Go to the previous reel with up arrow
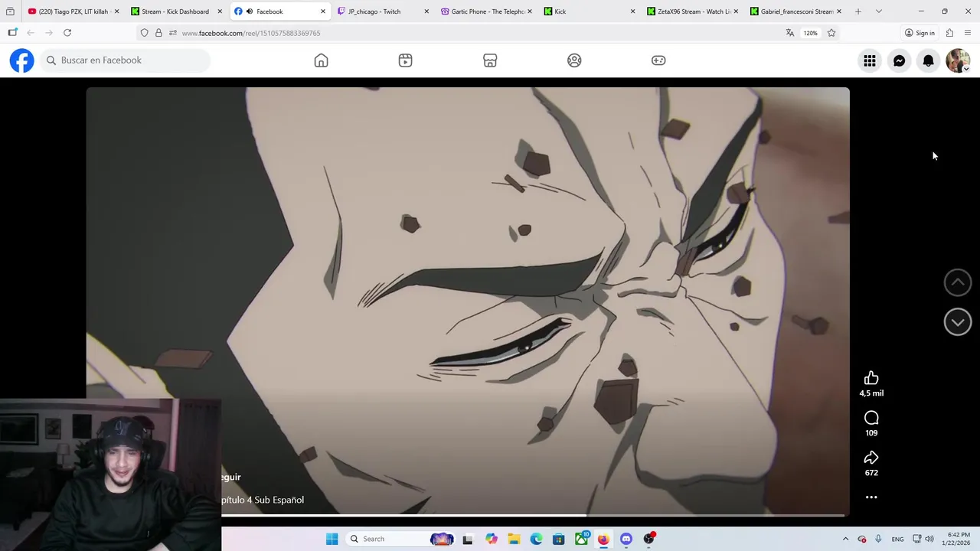Image resolution: width=980 pixels, height=551 pixels. pos(958,282)
